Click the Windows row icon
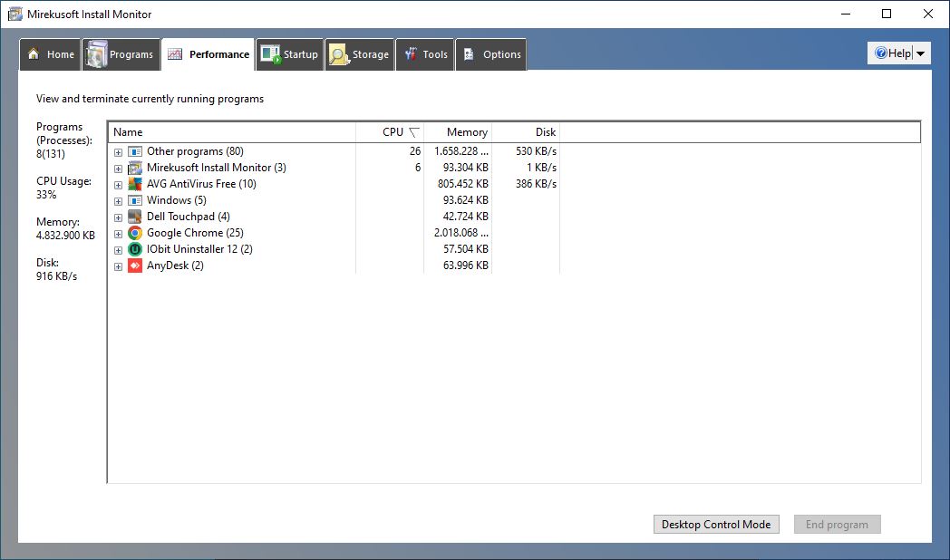Screen dimensions: 950x560 pyautogui.click(x=135, y=200)
